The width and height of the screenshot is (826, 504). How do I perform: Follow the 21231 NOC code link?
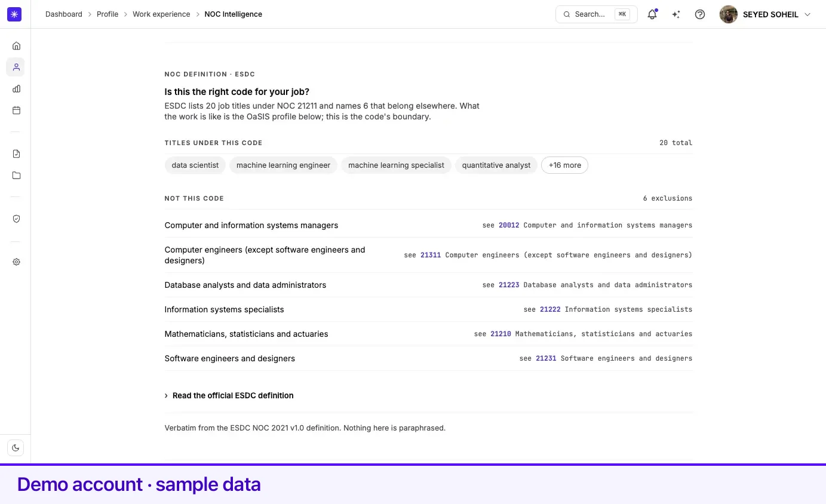tap(546, 358)
